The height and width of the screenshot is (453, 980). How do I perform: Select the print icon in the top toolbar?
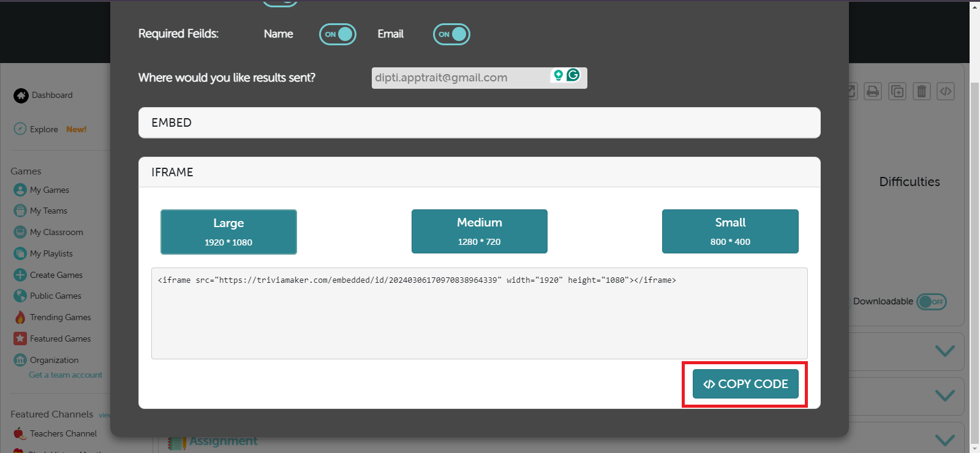click(x=873, y=92)
